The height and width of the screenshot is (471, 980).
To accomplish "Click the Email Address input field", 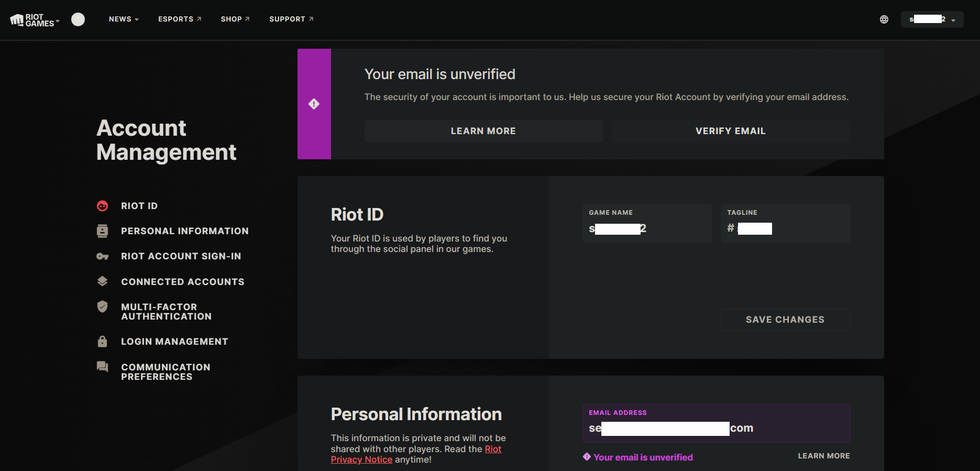I will pos(717,423).
